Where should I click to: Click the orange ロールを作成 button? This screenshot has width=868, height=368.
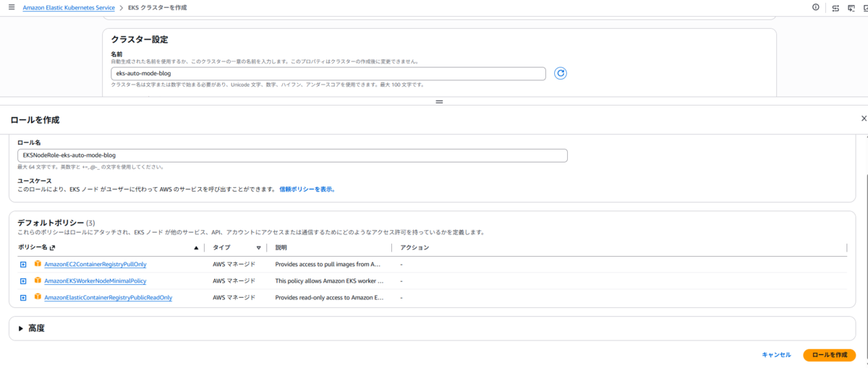(829, 355)
